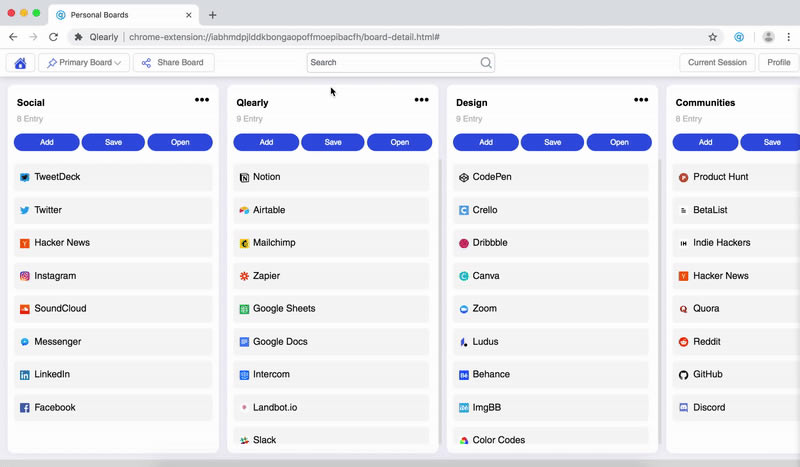Click the Notion icon
This screenshot has width=800, height=467.
[x=244, y=177]
